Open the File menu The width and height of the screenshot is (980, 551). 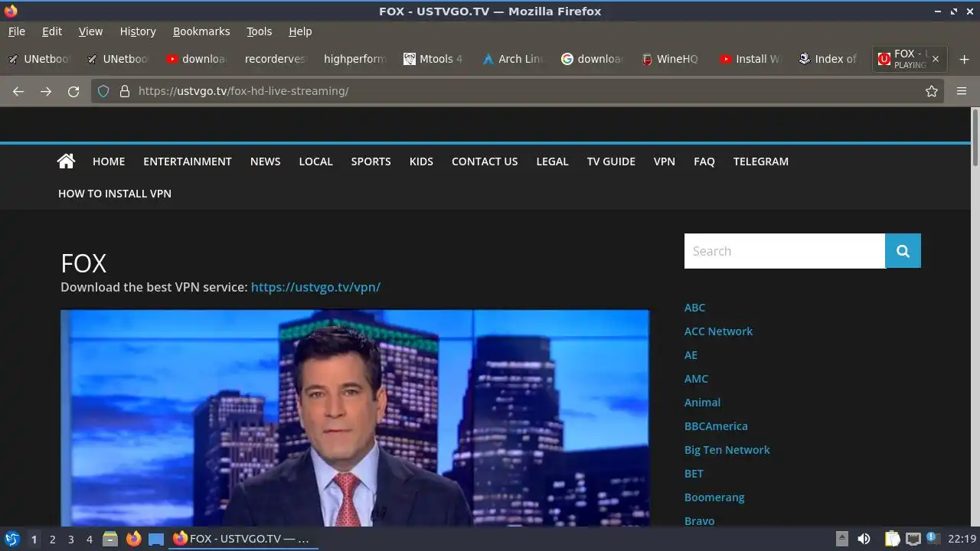click(17, 31)
